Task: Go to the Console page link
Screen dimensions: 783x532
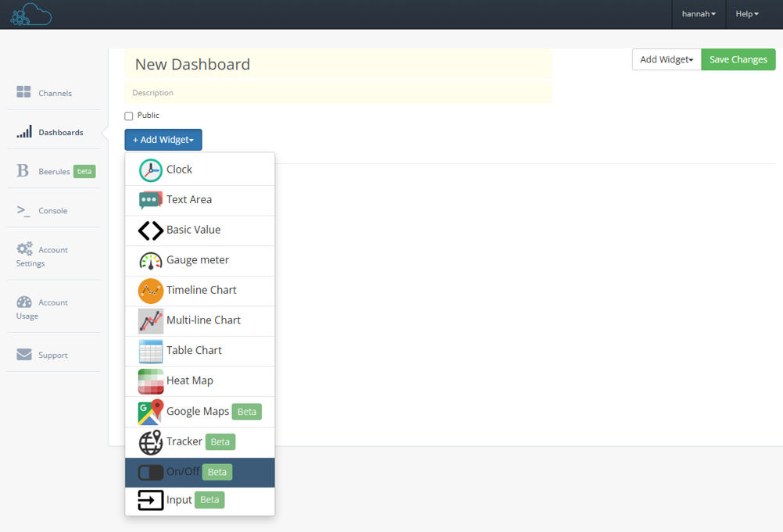Action: tap(53, 210)
